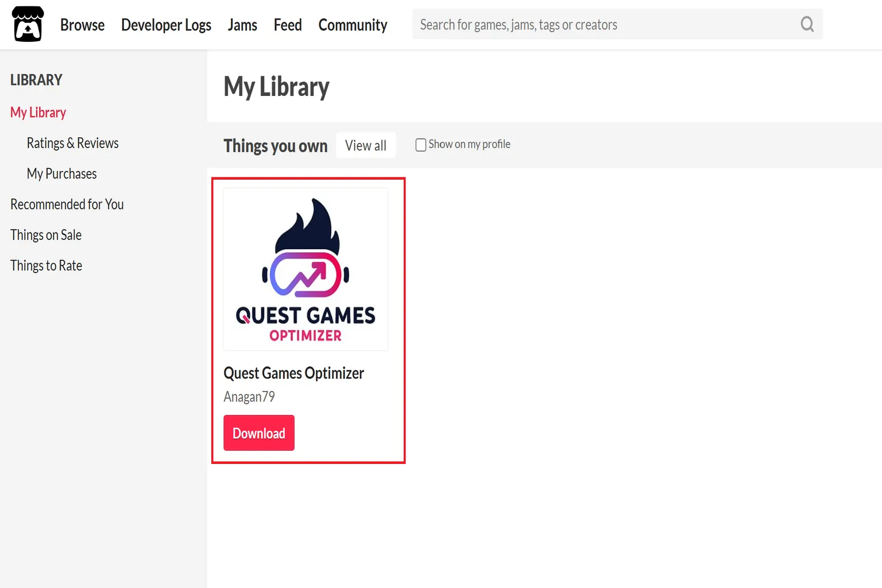Image resolution: width=882 pixels, height=588 pixels.
Task: Open the Quest Games Optimizer page
Action: point(293,373)
